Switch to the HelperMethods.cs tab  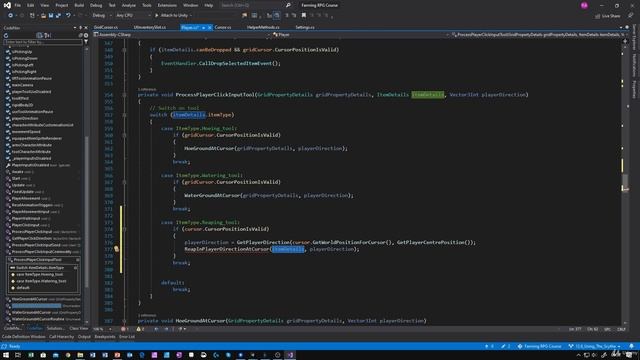pos(263,27)
